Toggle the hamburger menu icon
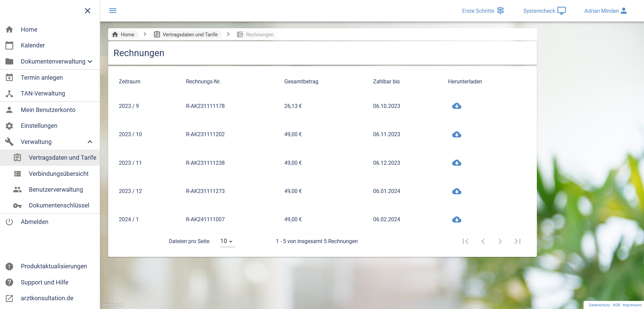 point(113,11)
